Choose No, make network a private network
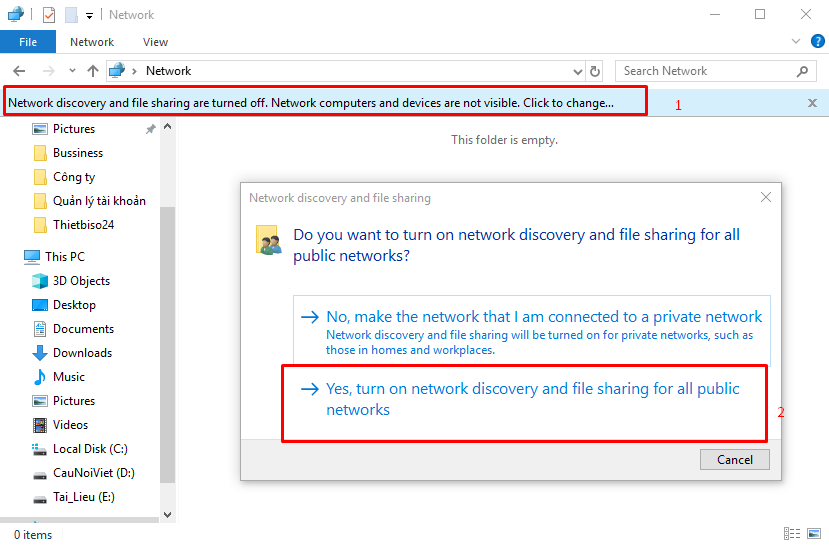Screen dimensions: 829x546 click(532, 331)
